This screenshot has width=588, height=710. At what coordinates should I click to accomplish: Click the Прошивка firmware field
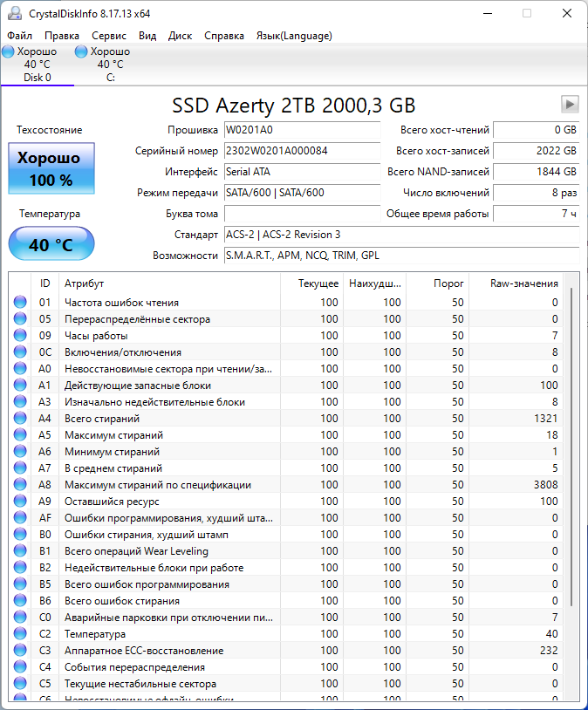(302, 130)
